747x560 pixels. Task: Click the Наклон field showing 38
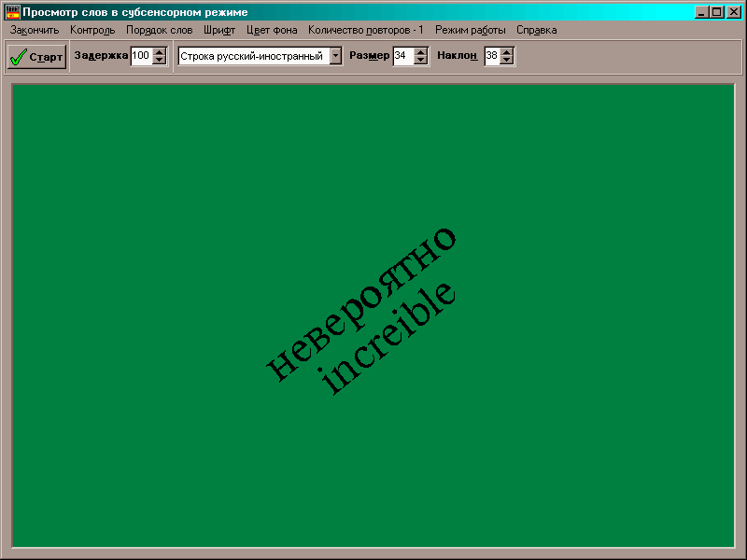(492, 56)
